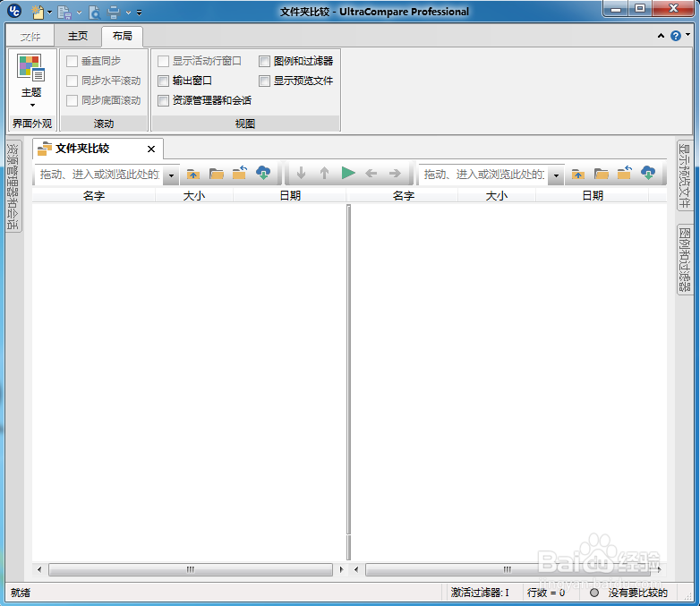The width and height of the screenshot is (700, 606).
Task: Open right folder path dropdown arrow
Action: click(556, 175)
